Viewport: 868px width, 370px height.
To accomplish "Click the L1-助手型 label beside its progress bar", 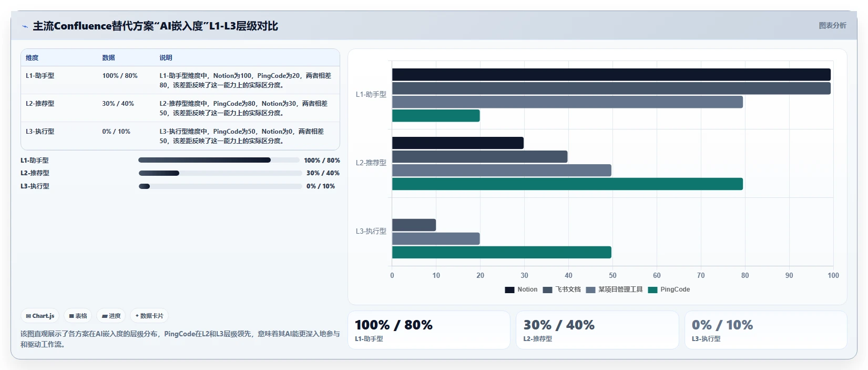I will pyautogui.click(x=35, y=161).
